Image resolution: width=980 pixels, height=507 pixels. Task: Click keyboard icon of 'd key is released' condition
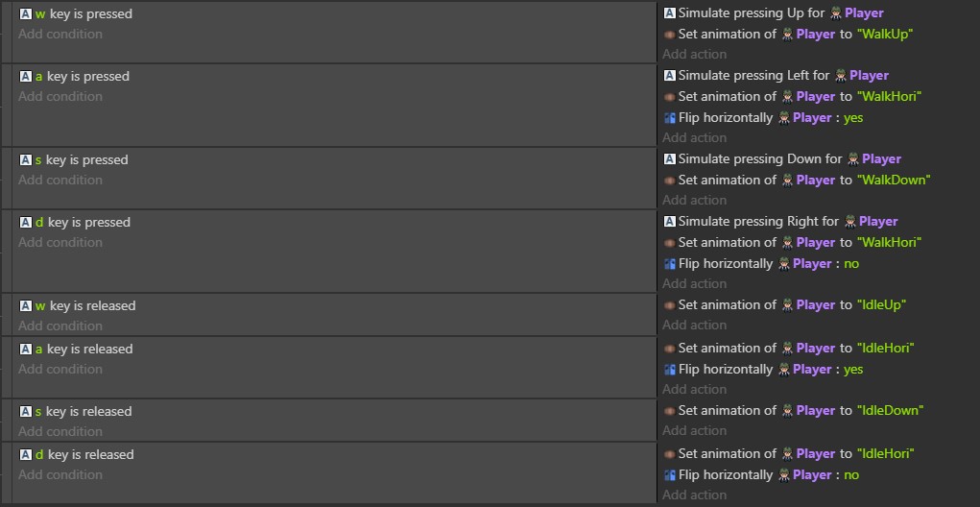[x=26, y=454]
